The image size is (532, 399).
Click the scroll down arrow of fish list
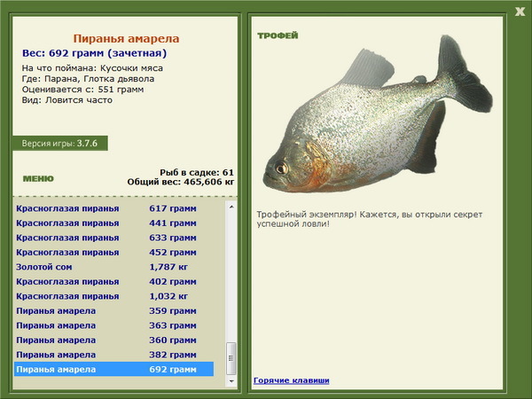click(x=231, y=381)
